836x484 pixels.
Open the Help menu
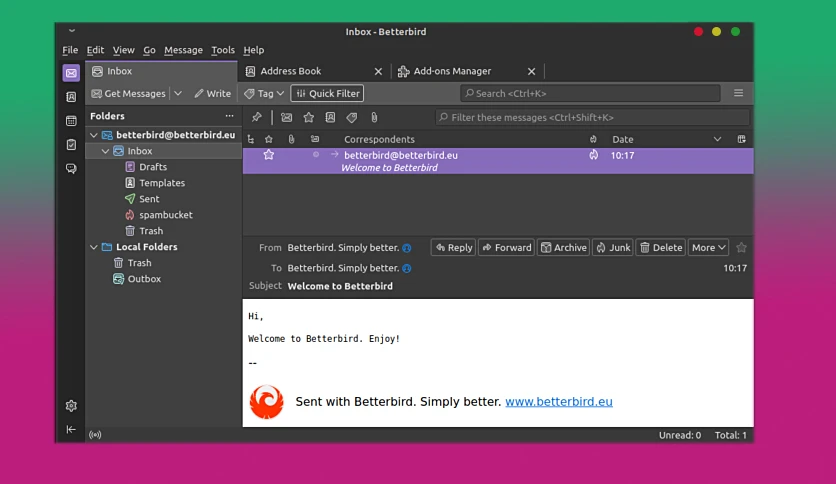point(254,50)
